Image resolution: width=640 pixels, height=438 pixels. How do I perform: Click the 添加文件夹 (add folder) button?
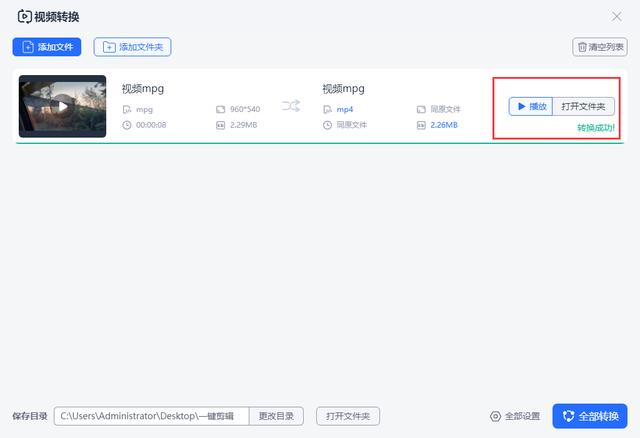click(x=132, y=47)
